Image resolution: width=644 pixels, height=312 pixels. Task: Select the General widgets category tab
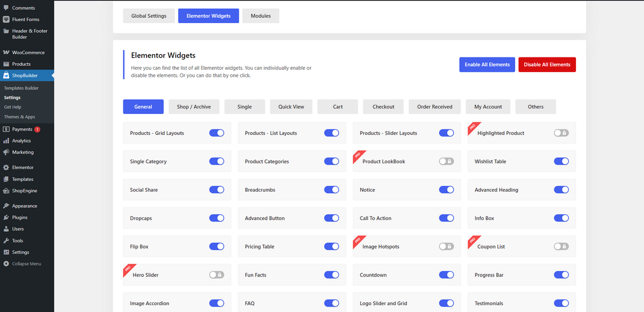click(143, 107)
